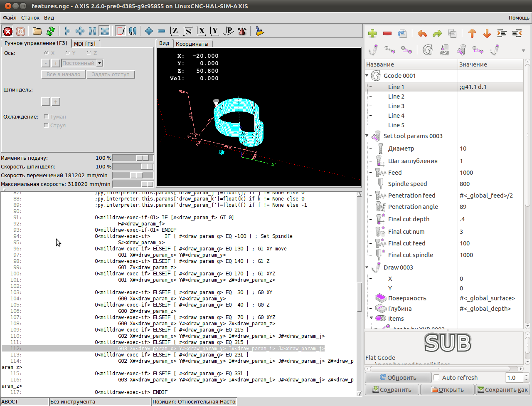
Task: Collapse the Gcode 0001 tree node
Action: click(x=367, y=76)
